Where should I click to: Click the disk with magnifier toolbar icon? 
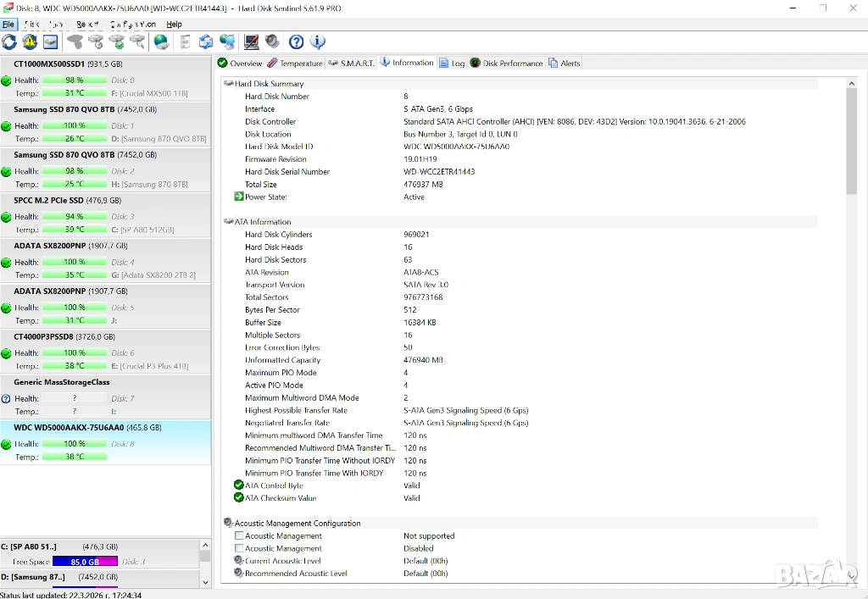tap(137, 42)
